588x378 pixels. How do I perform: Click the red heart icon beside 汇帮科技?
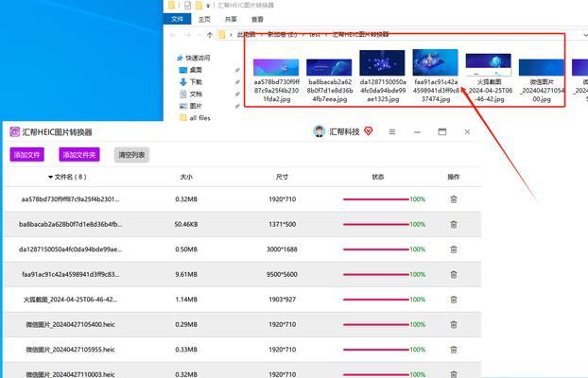coord(369,131)
